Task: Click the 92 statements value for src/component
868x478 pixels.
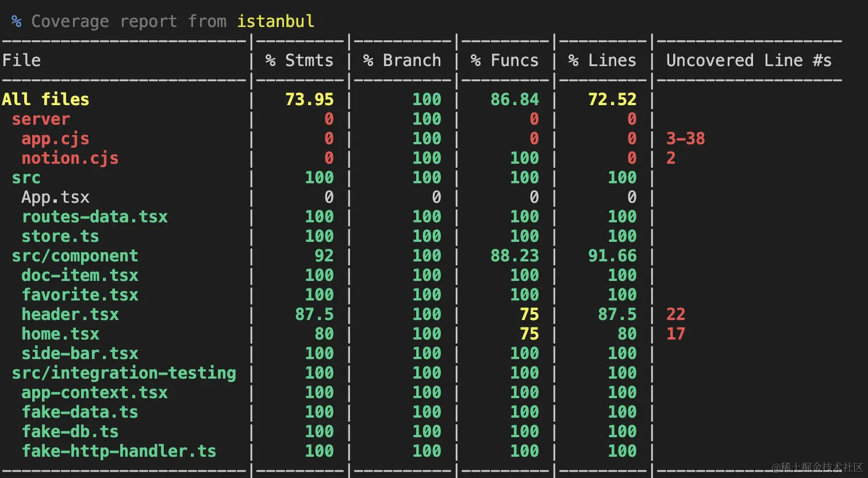Action: coord(324,256)
